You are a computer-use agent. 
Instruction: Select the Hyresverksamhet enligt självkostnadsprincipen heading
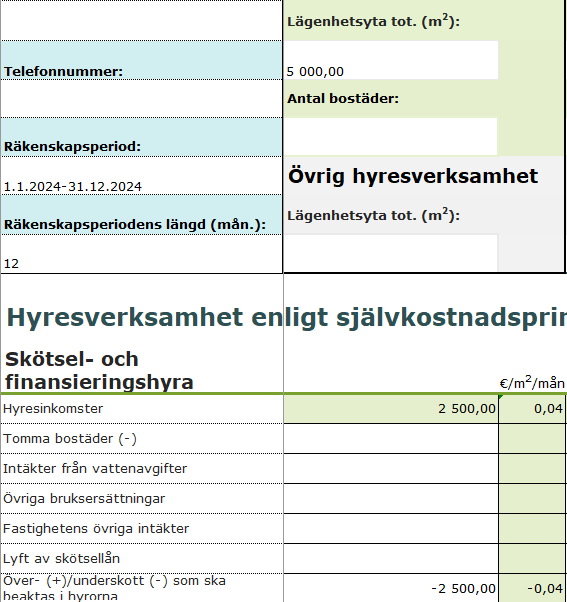point(287,317)
